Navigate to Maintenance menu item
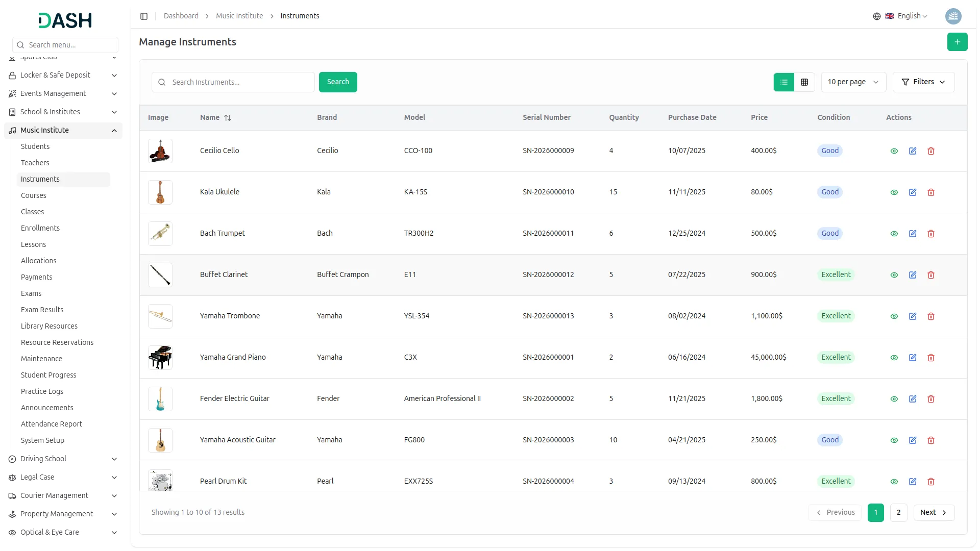Viewport: 980px width, 551px height. point(41,359)
